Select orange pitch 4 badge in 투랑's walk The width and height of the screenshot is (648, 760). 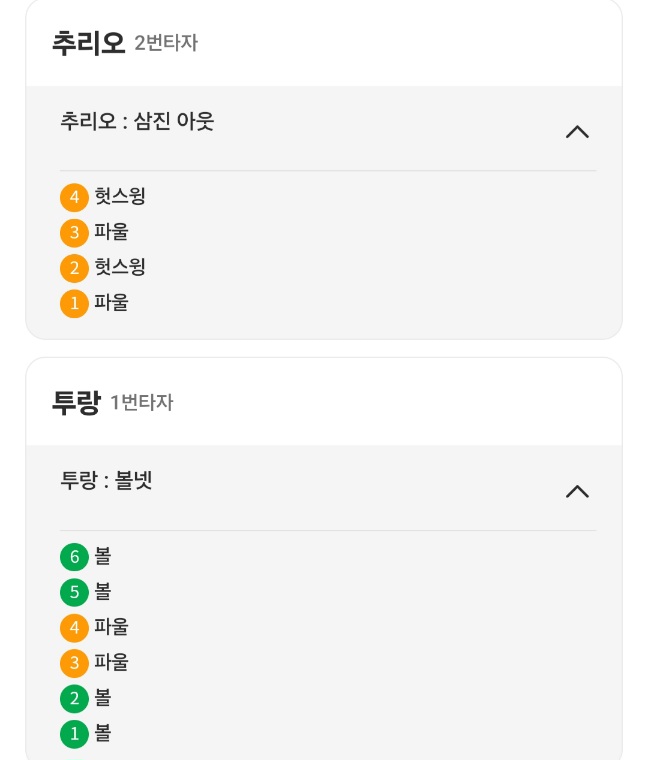point(74,628)
